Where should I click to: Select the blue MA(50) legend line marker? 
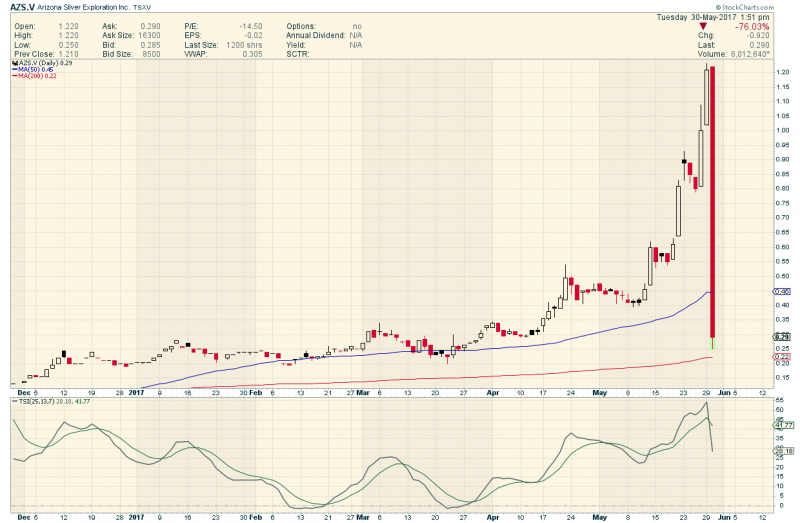coord(15,69)
